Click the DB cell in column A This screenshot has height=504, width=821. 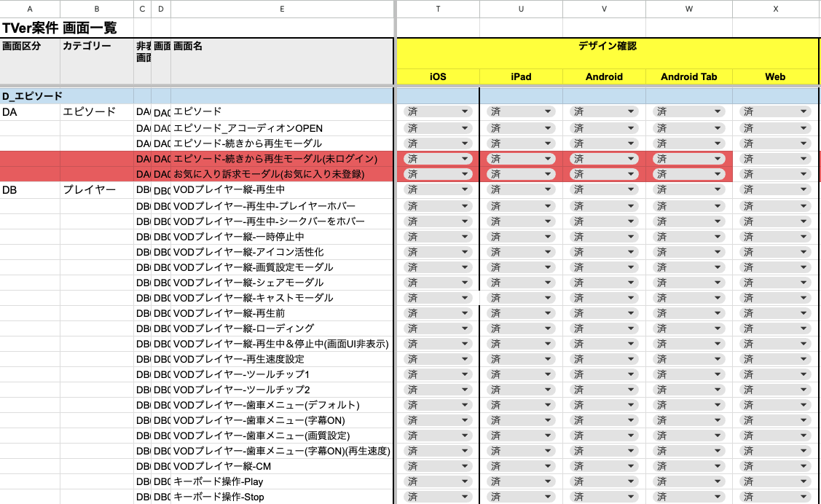pos(30,189)
